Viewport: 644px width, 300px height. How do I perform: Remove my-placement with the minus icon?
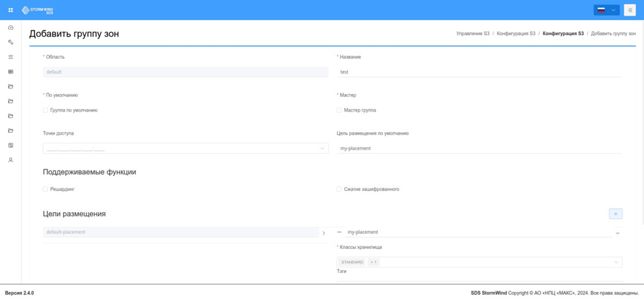point(339,232)
